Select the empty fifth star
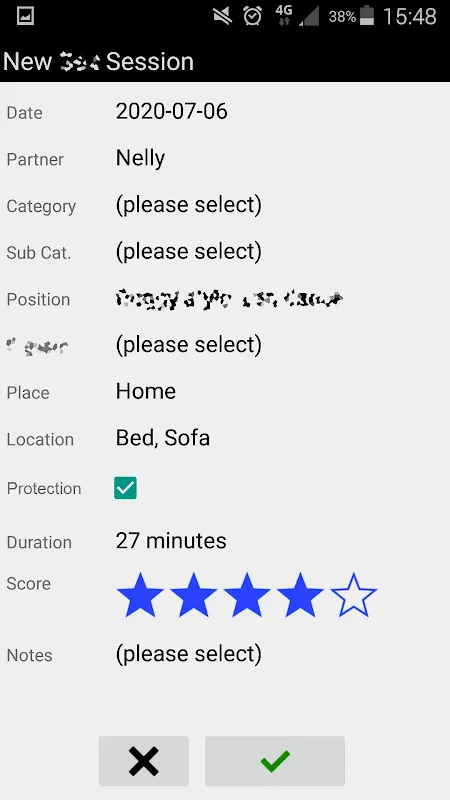The height and width of the screenshot is (800, 450). click(x=354, y=595)
